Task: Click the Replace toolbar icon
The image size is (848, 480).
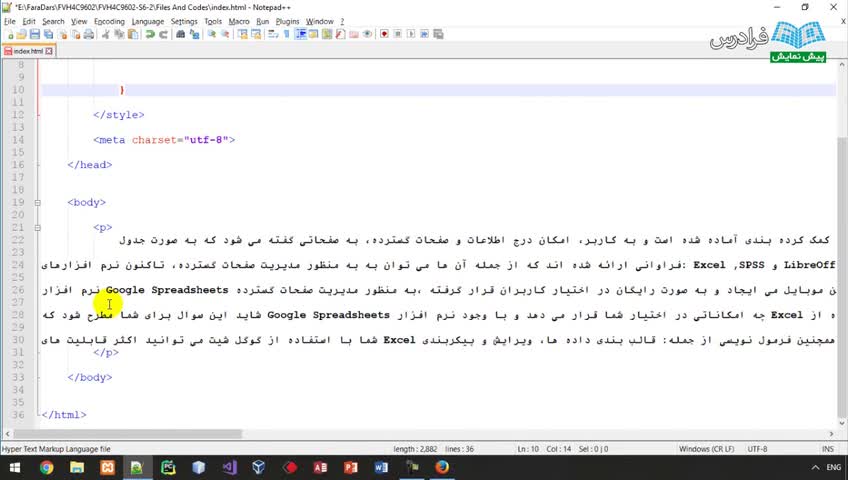Action: (x=195, y=34)
